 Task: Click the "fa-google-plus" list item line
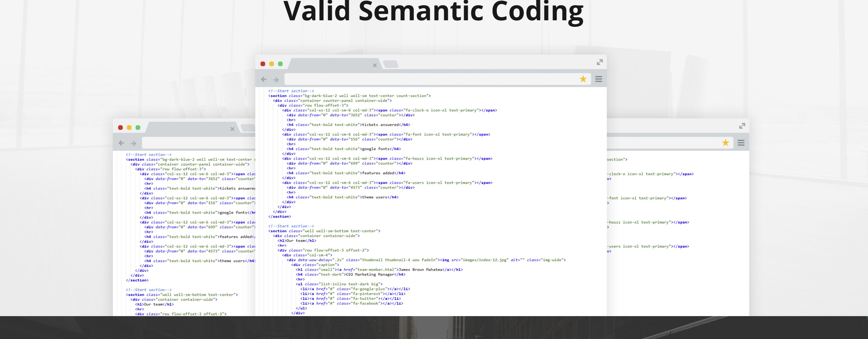(x=355, y=289)
